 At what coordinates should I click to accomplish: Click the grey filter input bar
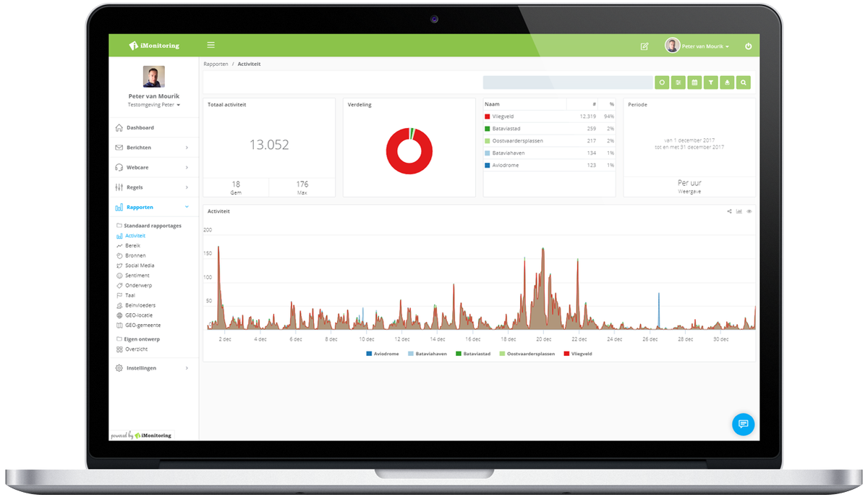click(568, 82)
